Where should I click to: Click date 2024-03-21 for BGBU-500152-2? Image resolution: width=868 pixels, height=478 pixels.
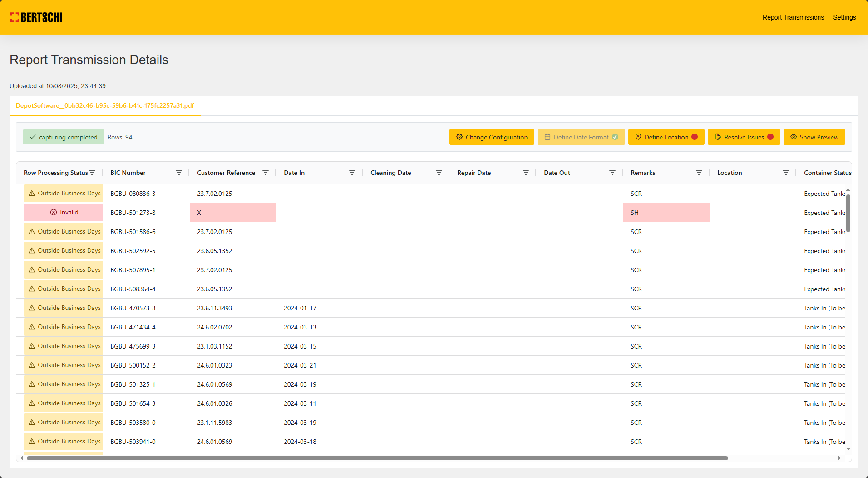click(x=300, y=365)
